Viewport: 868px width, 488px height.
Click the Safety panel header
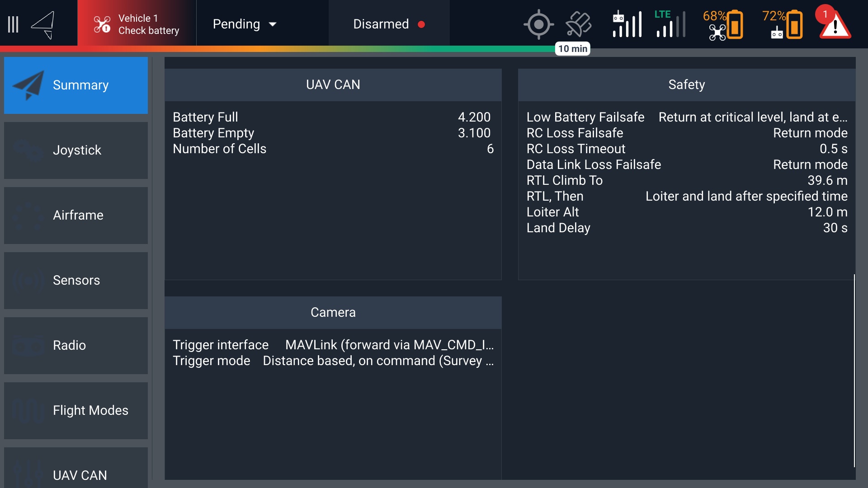(686, 85)
